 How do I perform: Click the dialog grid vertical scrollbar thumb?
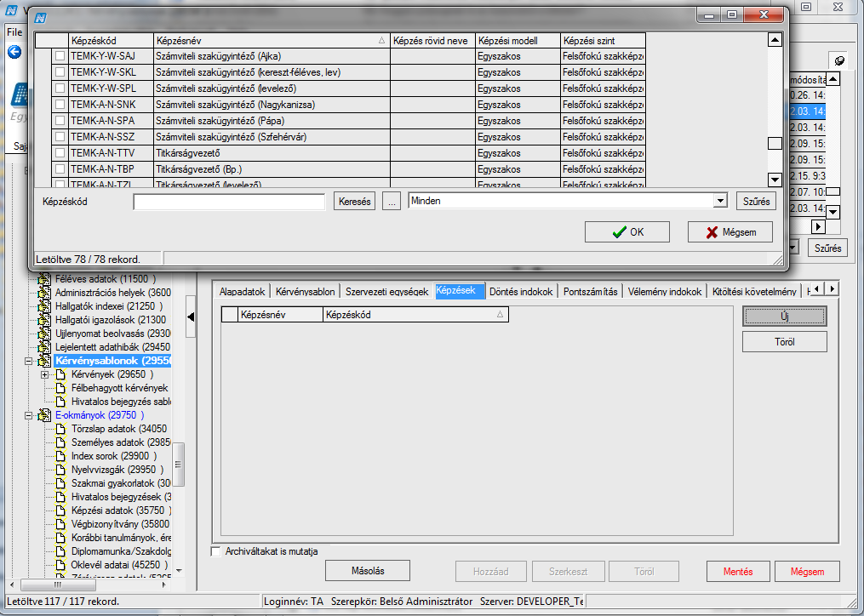point(775,143)
